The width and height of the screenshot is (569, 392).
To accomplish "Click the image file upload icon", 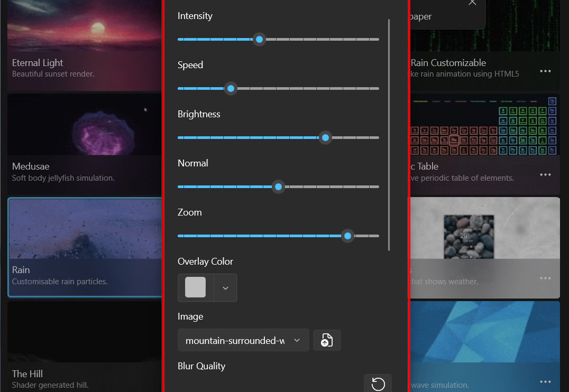I will pyautogui.click(x=327, y=341).
